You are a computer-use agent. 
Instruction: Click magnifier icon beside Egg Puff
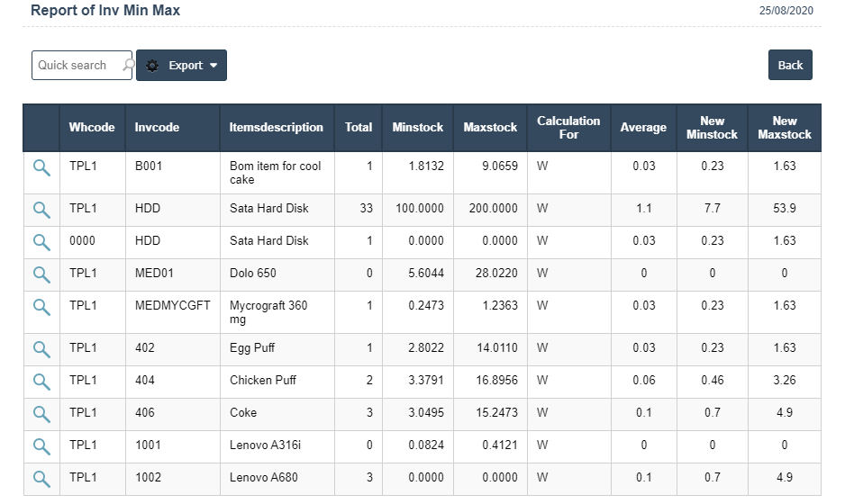tap(41, 348)
